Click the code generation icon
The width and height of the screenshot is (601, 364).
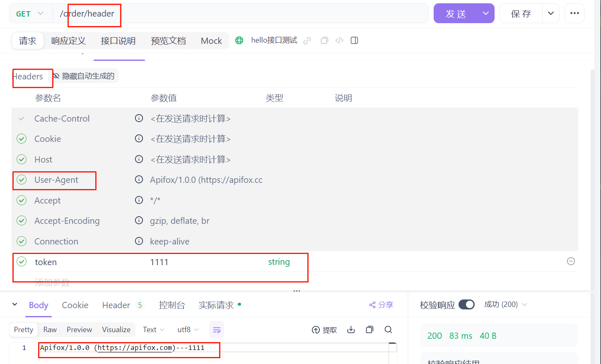[340, 41]
